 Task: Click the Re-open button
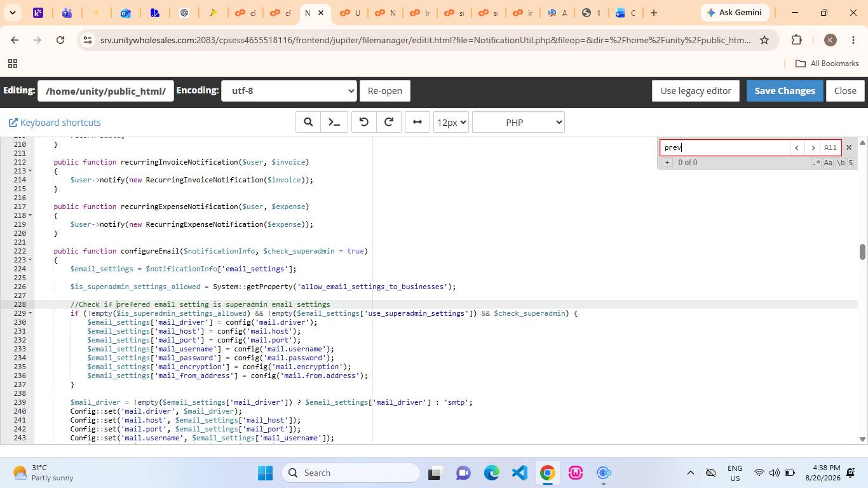[x=385, y=91]
